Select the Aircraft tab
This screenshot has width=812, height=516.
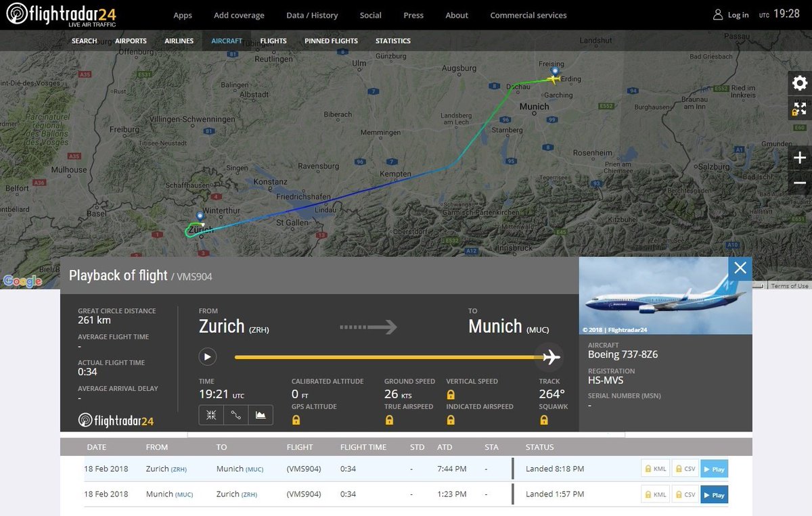pyautogui.click(x=227, y=41)
